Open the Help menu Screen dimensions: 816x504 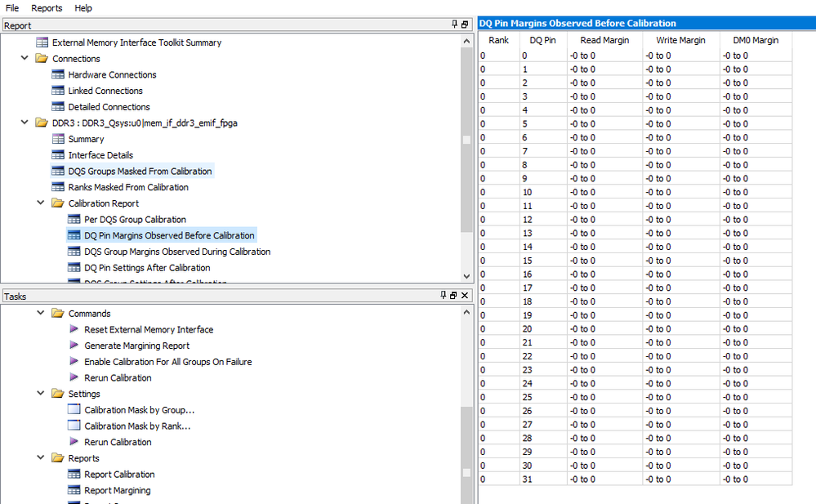click(83, 8)
